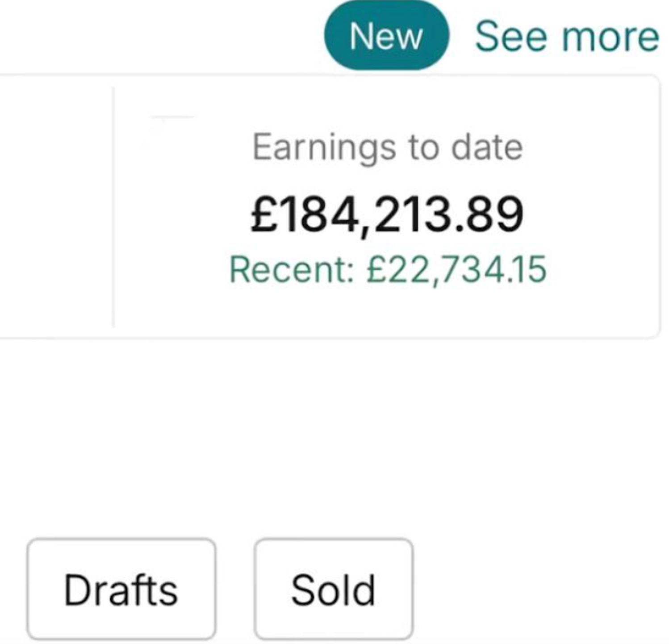The width and height of the screenshot is (669, 644).
Task: Click the teal New badge
Action: click(x=386, y=37)
